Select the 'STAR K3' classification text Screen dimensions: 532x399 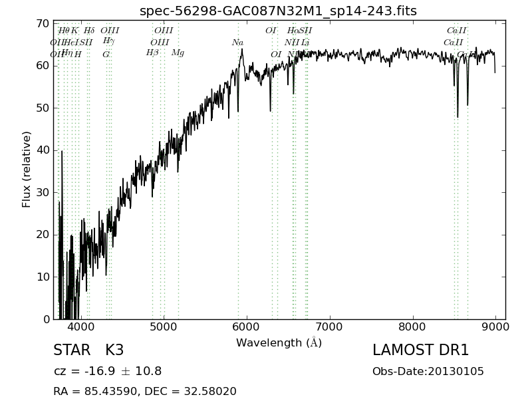(x=88, y=350)
